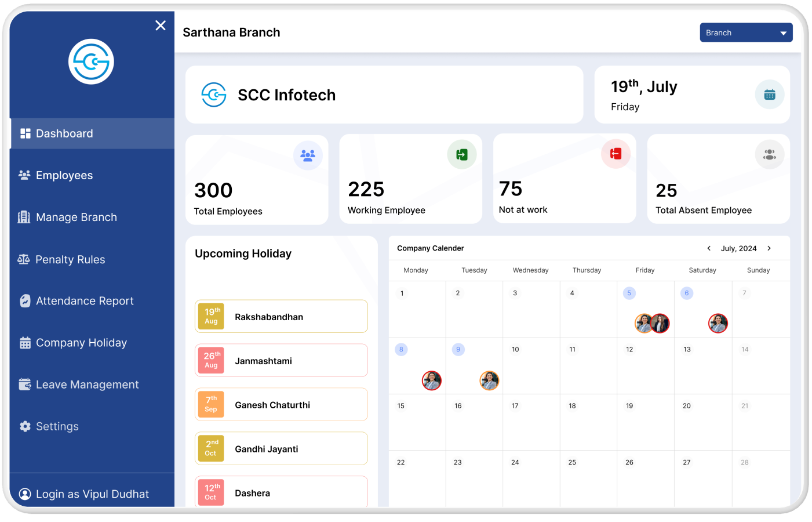Click the user profile icon near Login

pyautogui.click(x=25, y=494)
